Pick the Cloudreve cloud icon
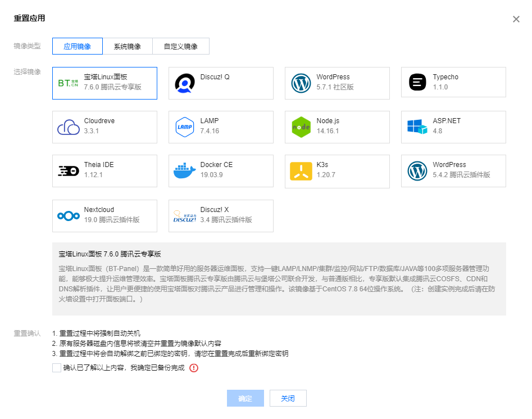The width and height of the screenshot is (532, 419). (68, 127)
